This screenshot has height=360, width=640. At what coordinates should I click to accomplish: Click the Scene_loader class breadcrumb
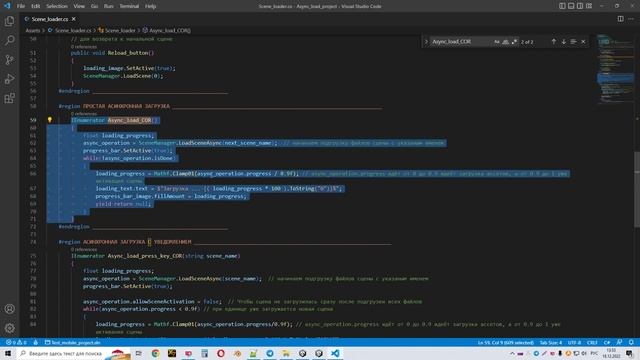pos(120,31)
